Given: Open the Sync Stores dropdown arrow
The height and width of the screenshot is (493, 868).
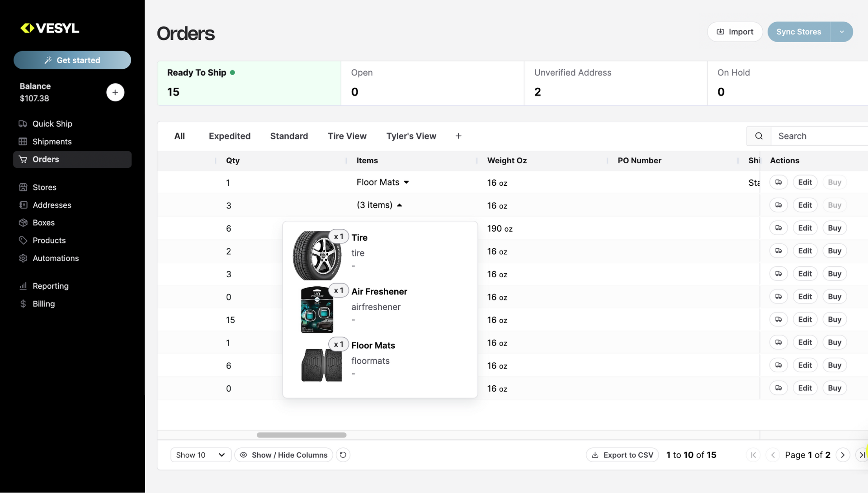Looking at the screenshot, I should pyautogui.click(x=842, y=32).
